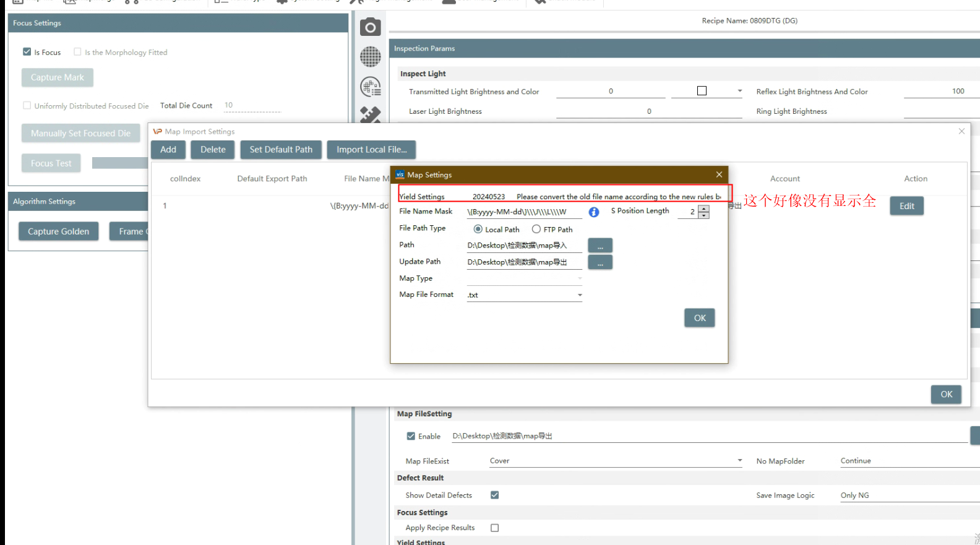Screen dimensions: 980x545
Task: Click the ruler measurement icon in sidebar
Action: [370, 114]
